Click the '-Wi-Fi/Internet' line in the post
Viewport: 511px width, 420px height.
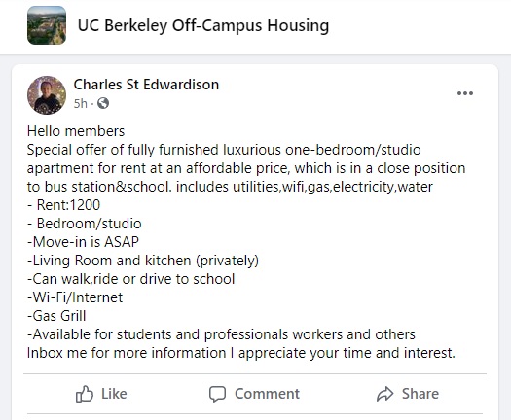(x=75, y=297)
